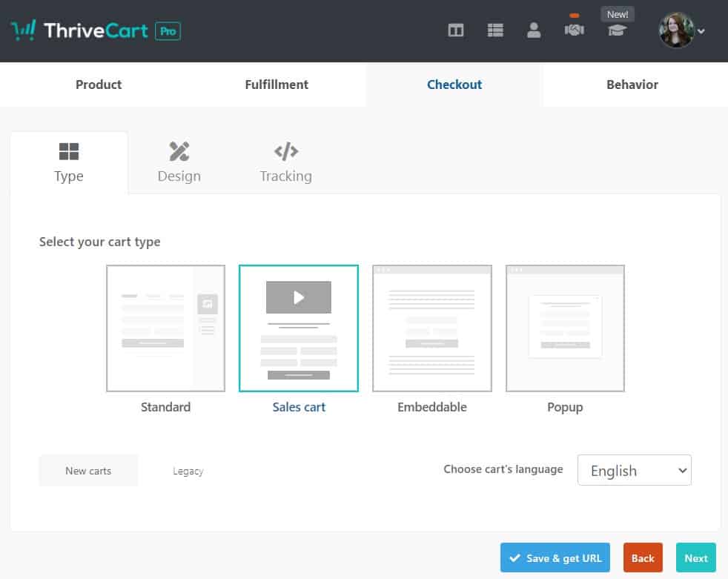728x579 pixels.
Task: Switch to the Product tab
Action: [x=99, y=85]
